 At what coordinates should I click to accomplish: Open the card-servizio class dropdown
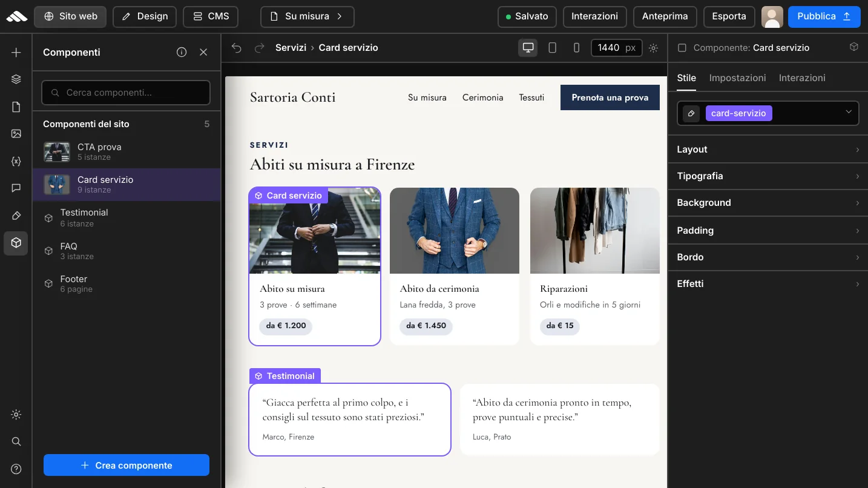click(x=849, y=113)
